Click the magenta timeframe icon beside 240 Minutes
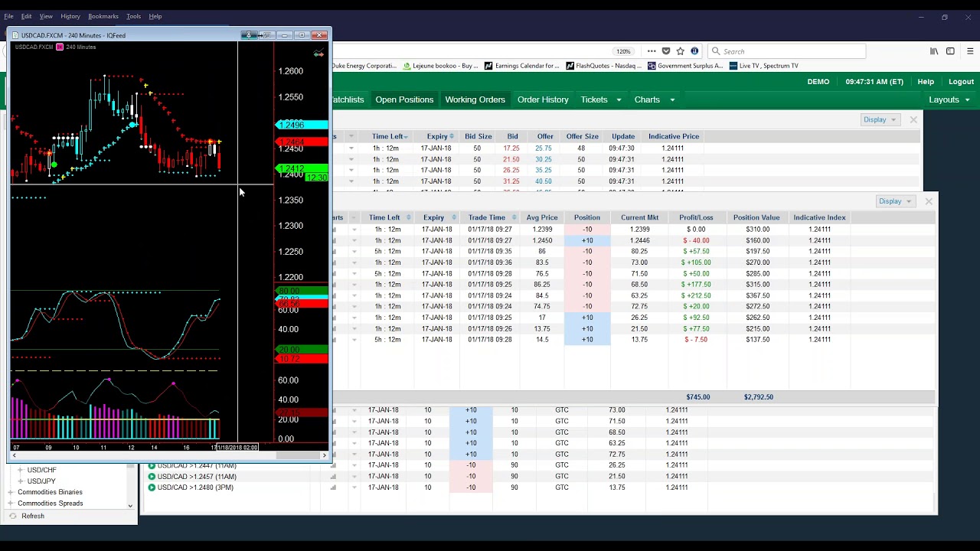This screenshot has width=980, height=551. point(60,47)
